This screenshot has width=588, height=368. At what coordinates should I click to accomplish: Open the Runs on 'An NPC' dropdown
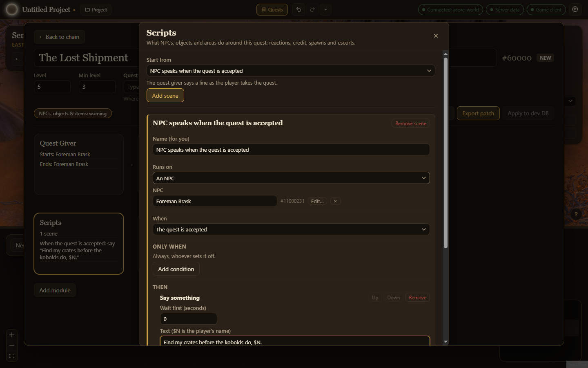tap(291, 178)
